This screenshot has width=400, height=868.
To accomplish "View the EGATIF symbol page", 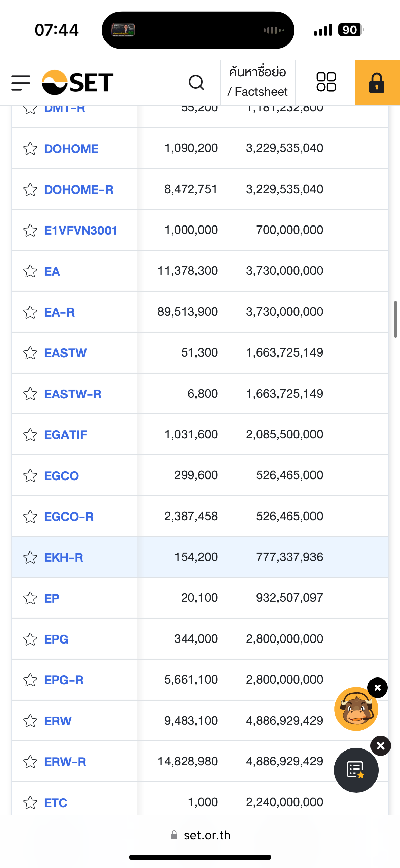I will click(66, 435).
